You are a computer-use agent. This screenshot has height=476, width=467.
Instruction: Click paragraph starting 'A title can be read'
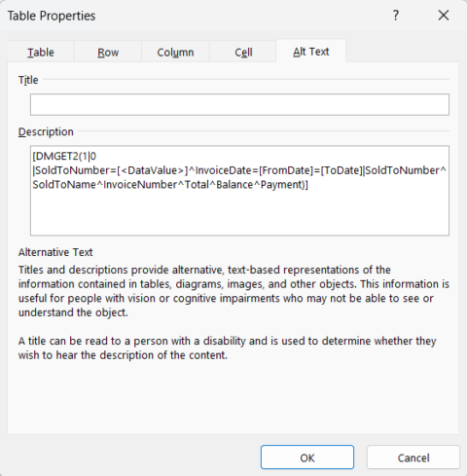tap(227, 348)
